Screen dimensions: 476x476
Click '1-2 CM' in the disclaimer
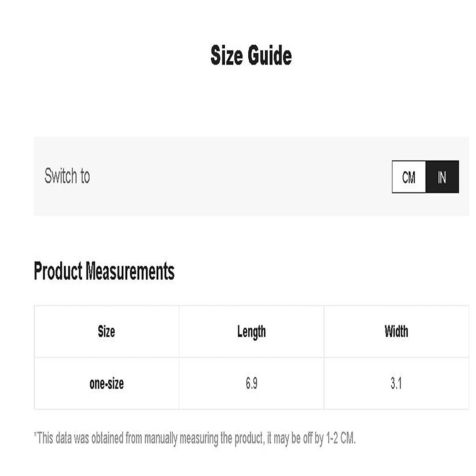[340, 438]
